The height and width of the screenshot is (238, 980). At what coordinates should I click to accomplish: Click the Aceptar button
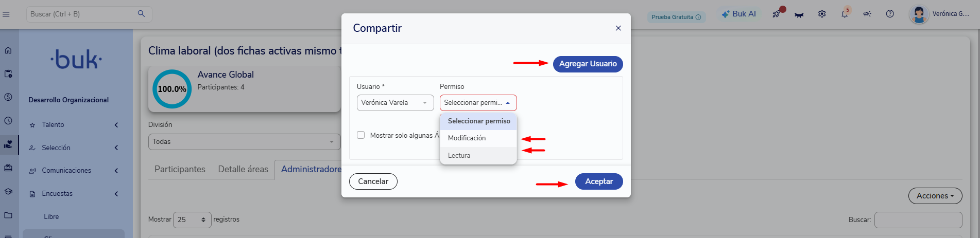click(599, 181)
